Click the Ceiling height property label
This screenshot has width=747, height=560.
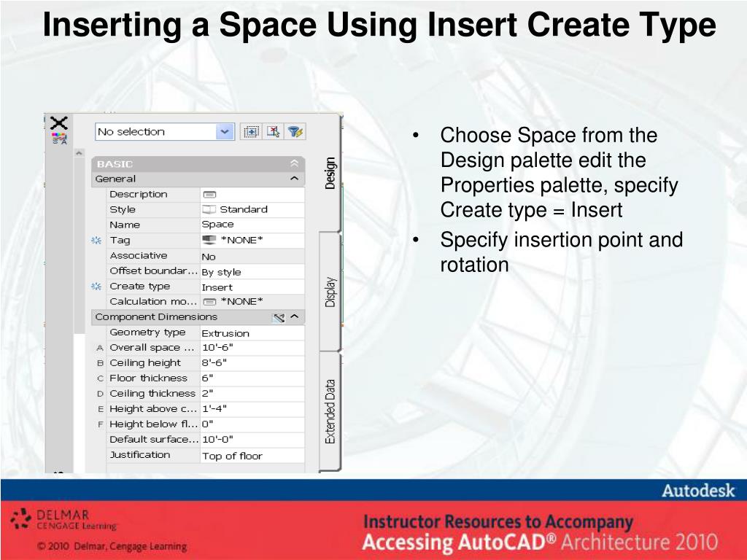tap(145, 363)
